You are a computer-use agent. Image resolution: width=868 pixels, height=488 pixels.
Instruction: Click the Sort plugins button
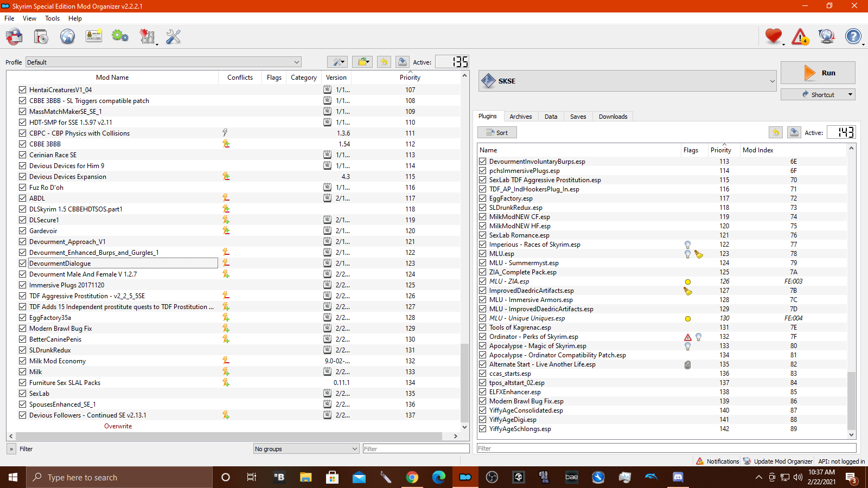coord(497,132)
